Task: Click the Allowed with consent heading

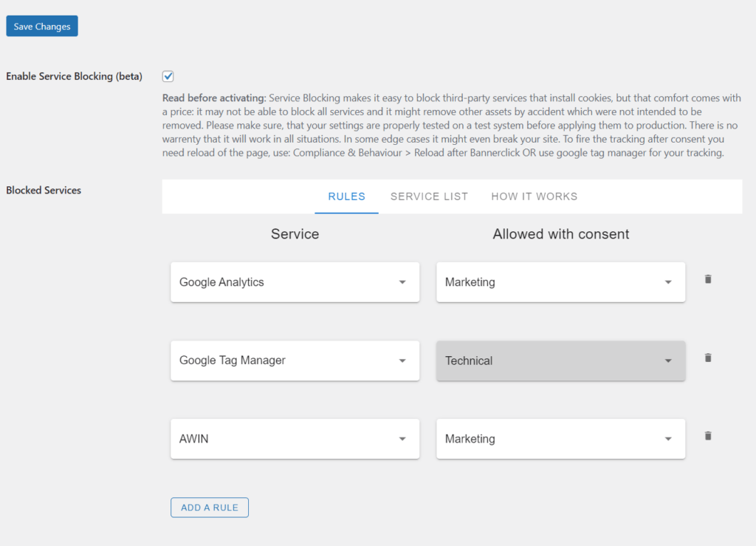Action: pyautogui.click(x=561, y=234)
